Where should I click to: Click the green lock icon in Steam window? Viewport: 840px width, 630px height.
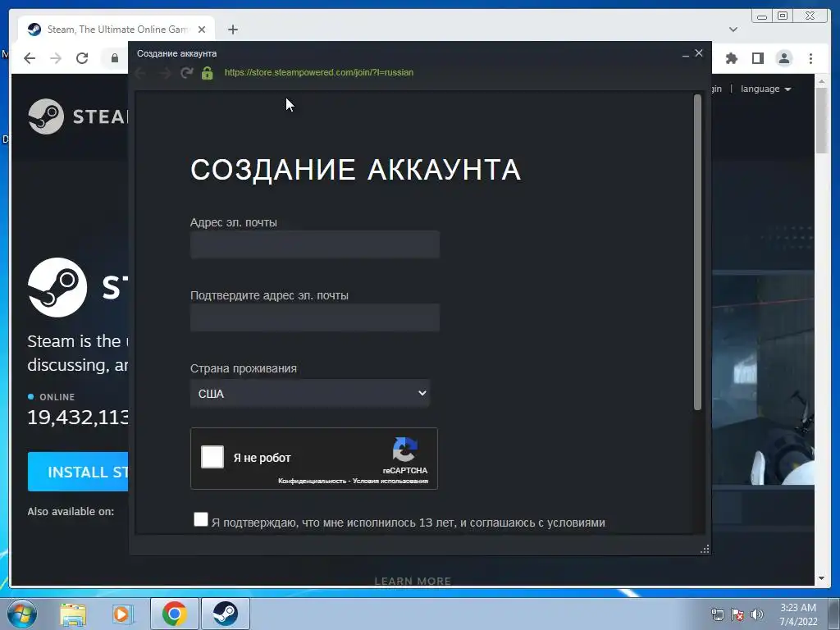point(208,73)
